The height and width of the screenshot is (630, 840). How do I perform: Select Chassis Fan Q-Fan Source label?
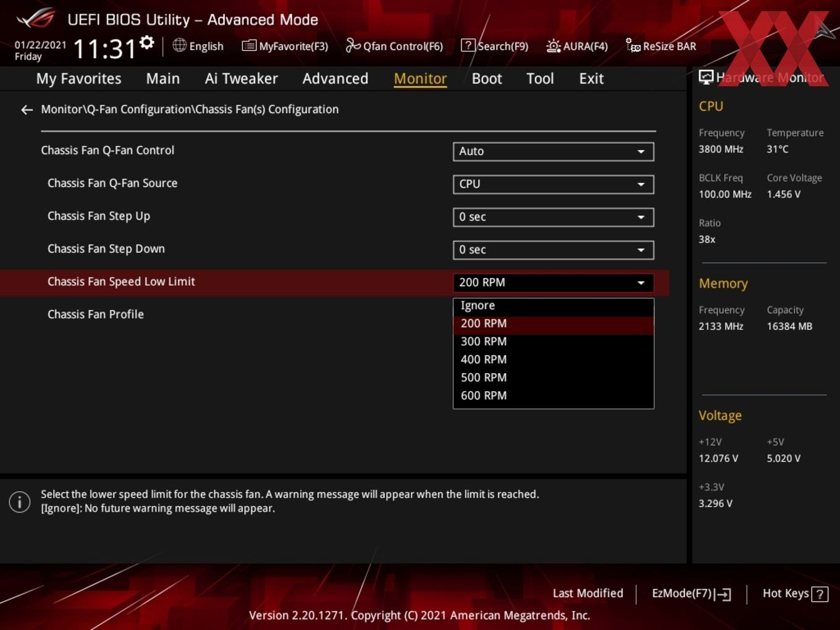tap(112, 183)
